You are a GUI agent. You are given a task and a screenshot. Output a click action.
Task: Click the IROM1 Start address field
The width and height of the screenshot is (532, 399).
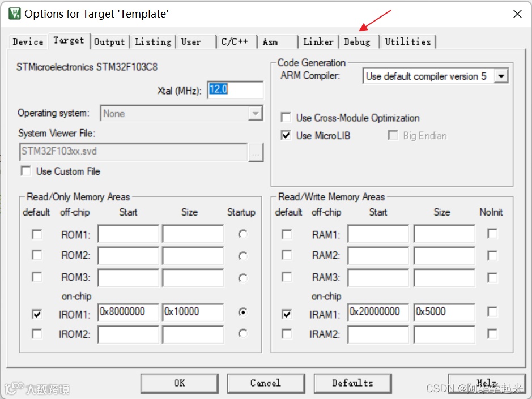pos(128,312)
